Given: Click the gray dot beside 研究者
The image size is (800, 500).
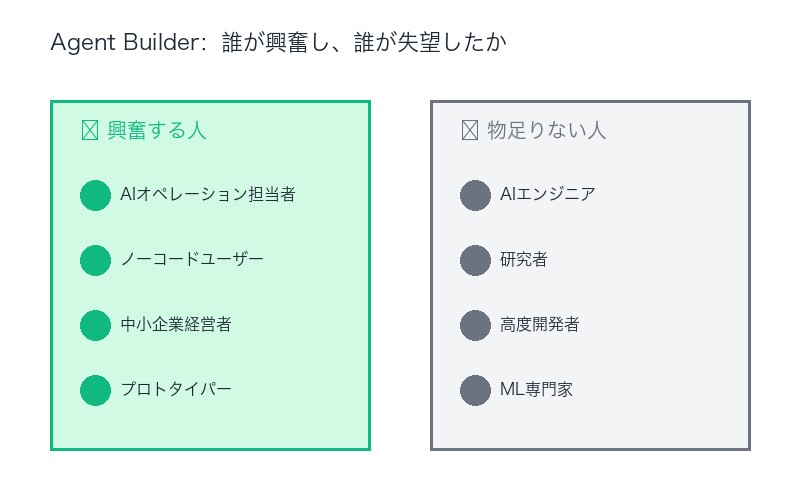Looking at the screenshot, I should tap(475, 260).
